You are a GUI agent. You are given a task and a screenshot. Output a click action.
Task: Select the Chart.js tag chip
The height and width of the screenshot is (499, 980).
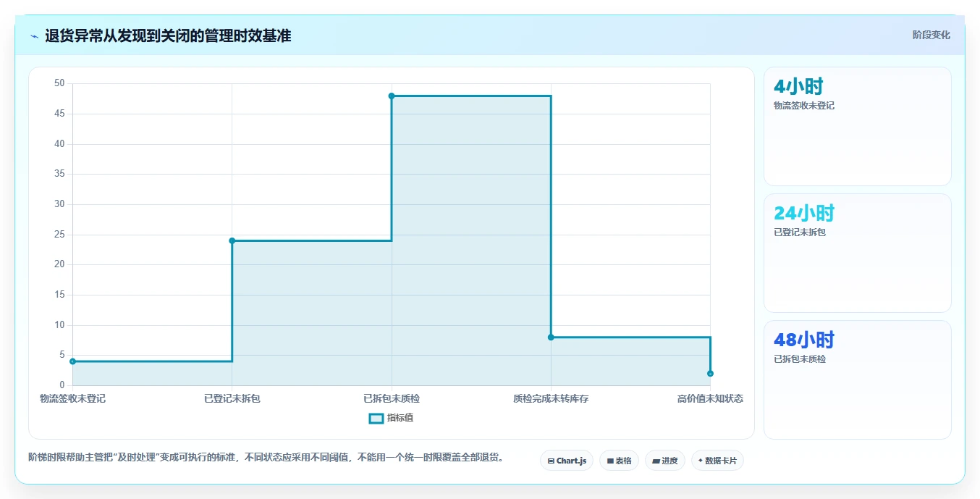pos(567,461)
